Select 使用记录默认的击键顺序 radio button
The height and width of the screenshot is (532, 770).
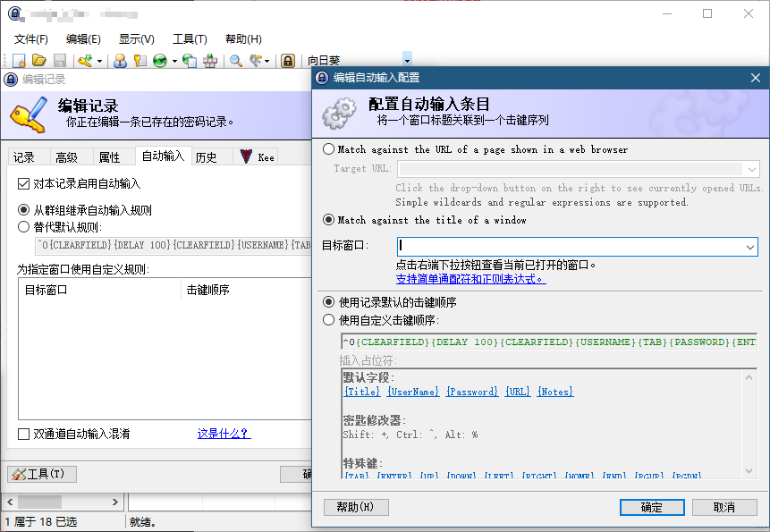(x=328, y=302)
